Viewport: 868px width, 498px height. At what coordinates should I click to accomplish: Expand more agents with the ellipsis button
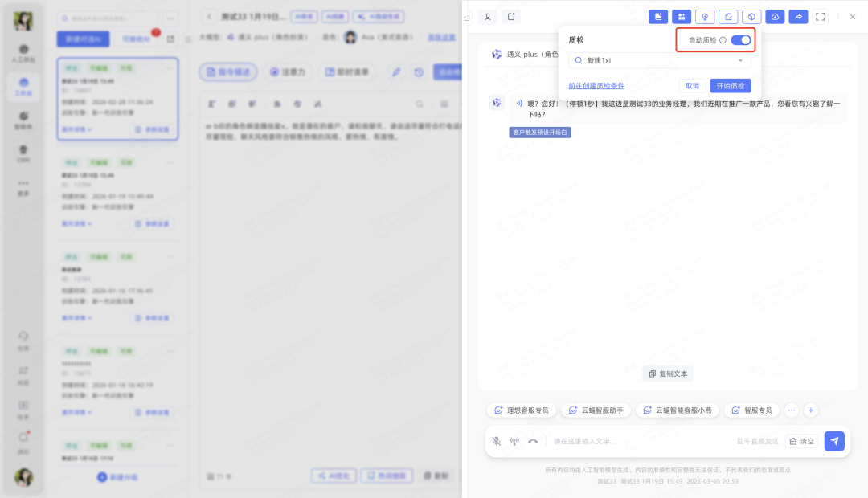(x=791, y=410)
